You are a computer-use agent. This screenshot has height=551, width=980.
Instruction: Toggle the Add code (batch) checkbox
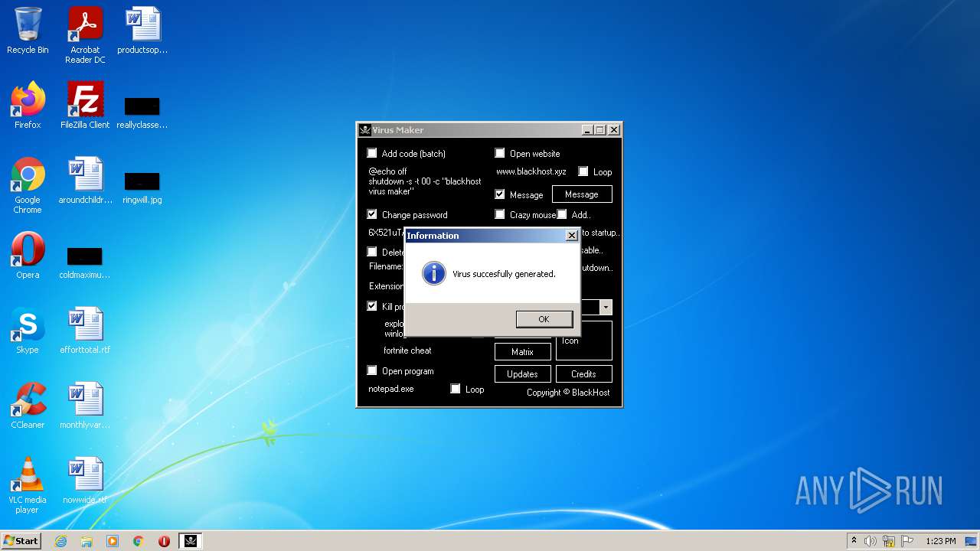tap(372, 153)
